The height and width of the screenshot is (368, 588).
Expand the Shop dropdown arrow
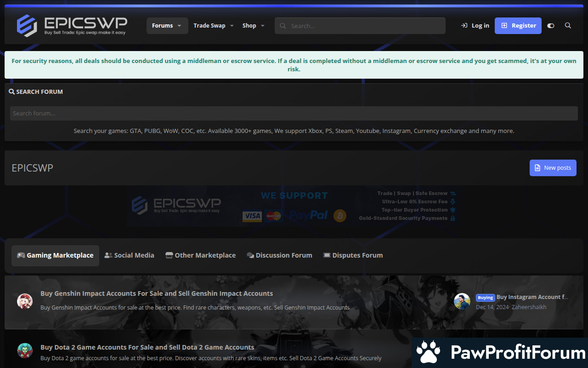(x=263, y=26)
